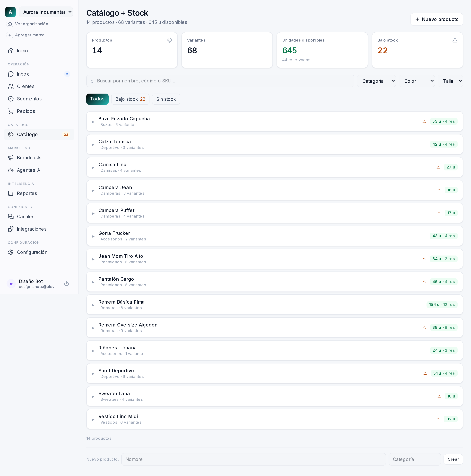471x476 pixels.
Task: Open Configuración in the sidebar
Action: pyautogui.click(x=39, y=252)
